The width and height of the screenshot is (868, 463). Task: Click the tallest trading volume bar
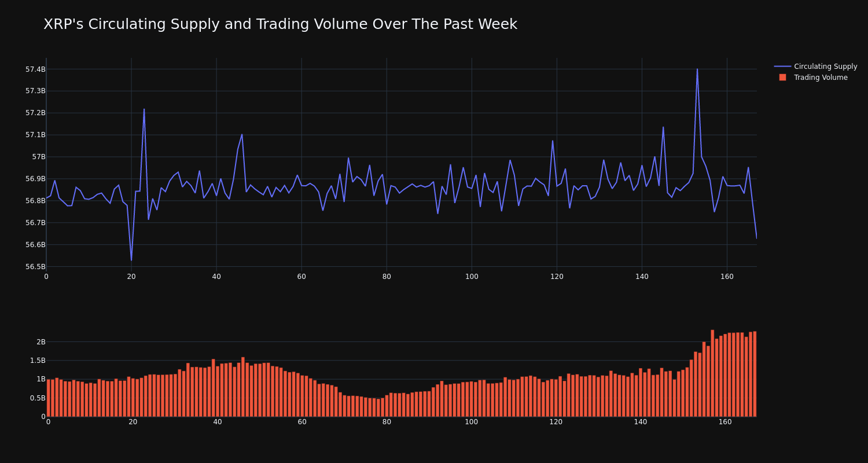point(712,373)
